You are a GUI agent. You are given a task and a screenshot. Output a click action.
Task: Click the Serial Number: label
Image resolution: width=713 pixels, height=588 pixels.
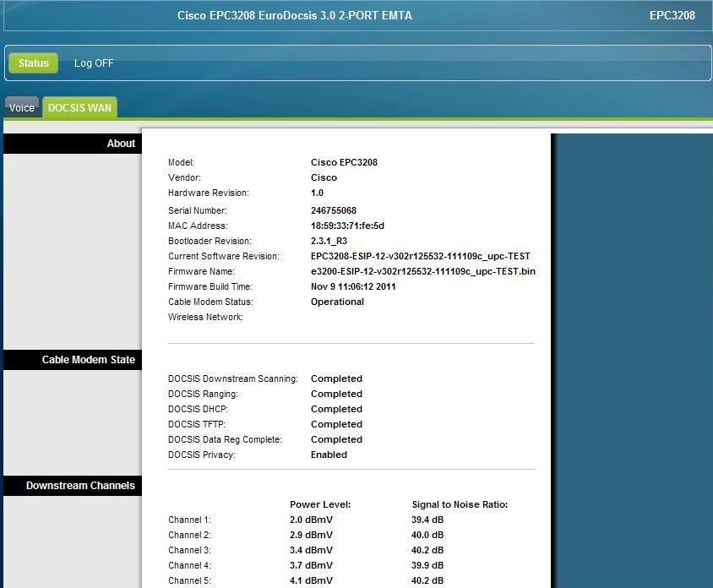[x=198, y=210]
